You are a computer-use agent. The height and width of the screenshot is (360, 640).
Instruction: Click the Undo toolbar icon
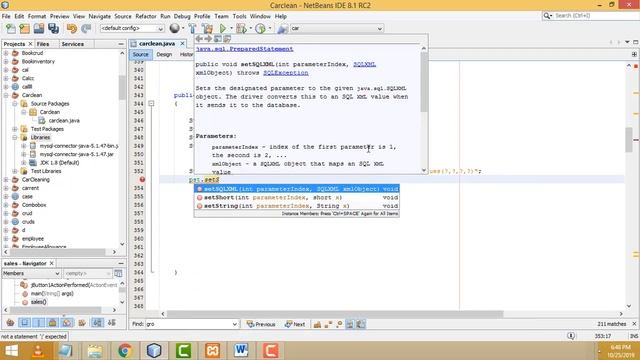[x=72, y=28]
